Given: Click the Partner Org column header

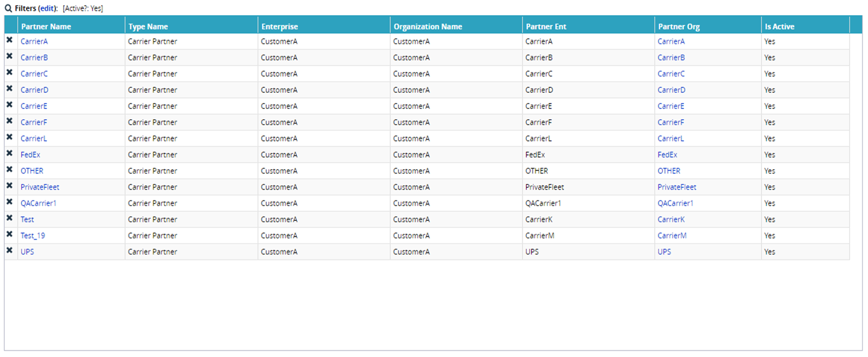Looking at the screenshot, I should click(x=679, y=26).
